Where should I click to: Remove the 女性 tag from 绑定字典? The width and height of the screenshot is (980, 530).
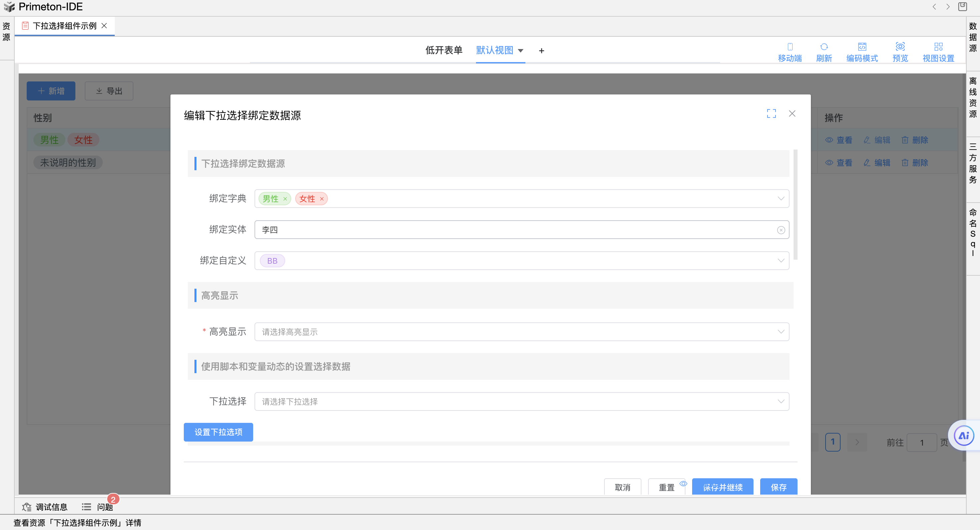[x=322, y=199]
